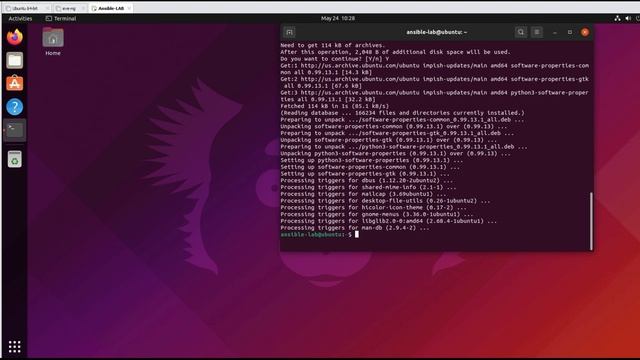
Task: Click the terminal title ansible-lab@ubuntu
Action: (437, 32)
